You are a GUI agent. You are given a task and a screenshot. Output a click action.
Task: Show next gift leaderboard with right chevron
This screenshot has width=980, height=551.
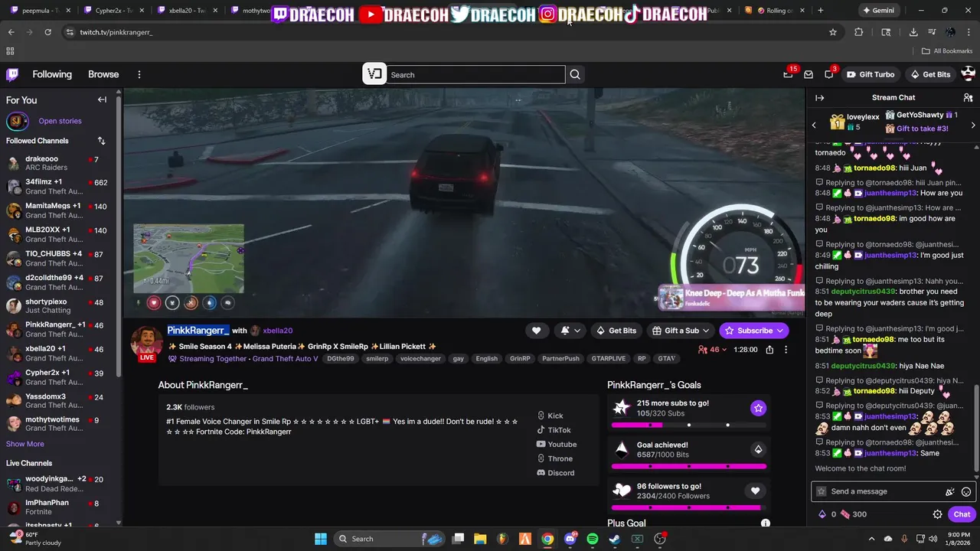point(973,125)
